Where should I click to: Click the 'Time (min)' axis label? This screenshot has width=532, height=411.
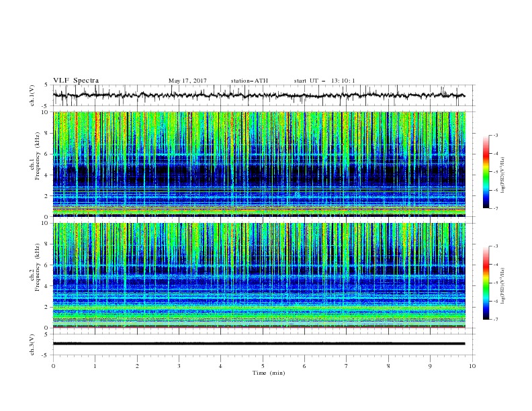click(x=269, y=373)
